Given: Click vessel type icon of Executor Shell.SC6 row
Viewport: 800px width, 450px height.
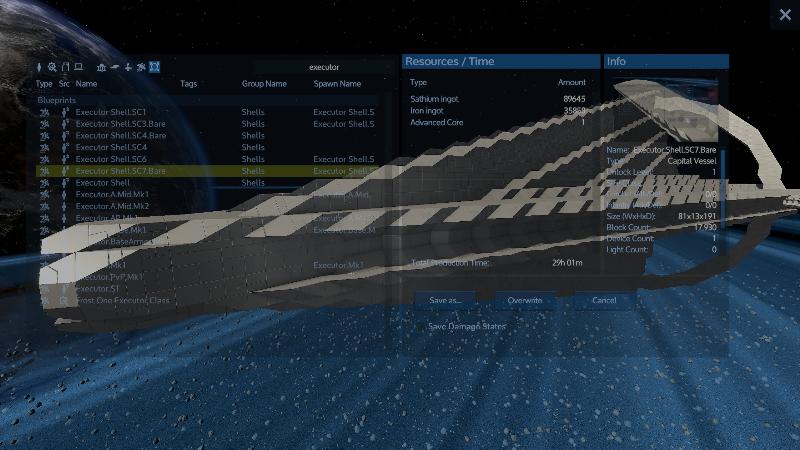Looking at the screenshot, I should 44,159.
